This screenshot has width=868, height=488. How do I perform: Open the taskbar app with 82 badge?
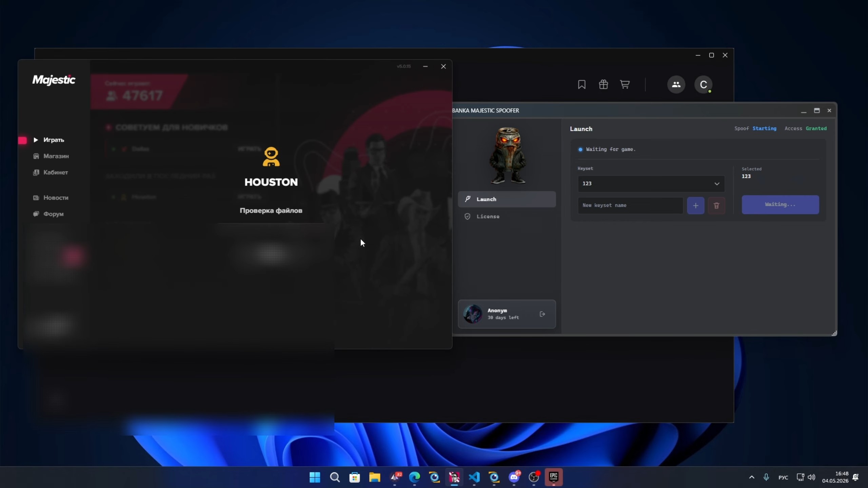tap(395, 477)
